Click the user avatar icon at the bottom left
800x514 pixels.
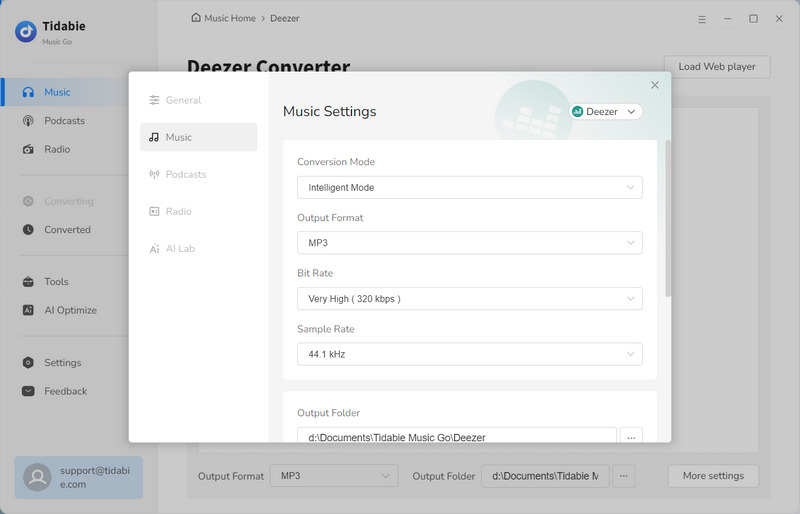coord(37,477)
